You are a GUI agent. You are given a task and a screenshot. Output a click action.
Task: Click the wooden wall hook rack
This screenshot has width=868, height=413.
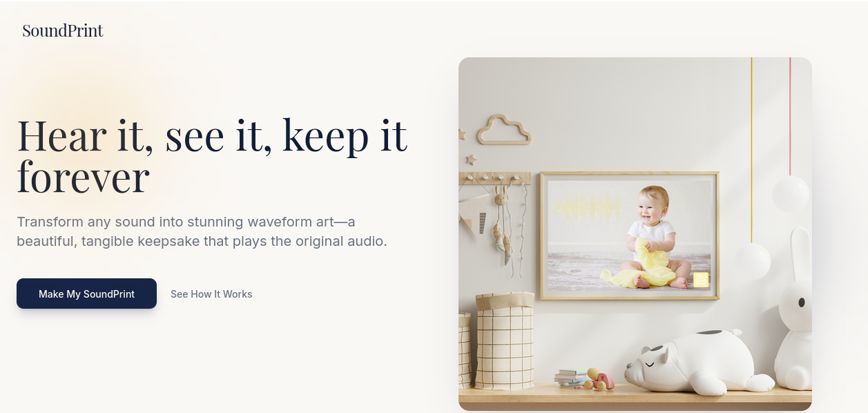(x=494, y=178)
